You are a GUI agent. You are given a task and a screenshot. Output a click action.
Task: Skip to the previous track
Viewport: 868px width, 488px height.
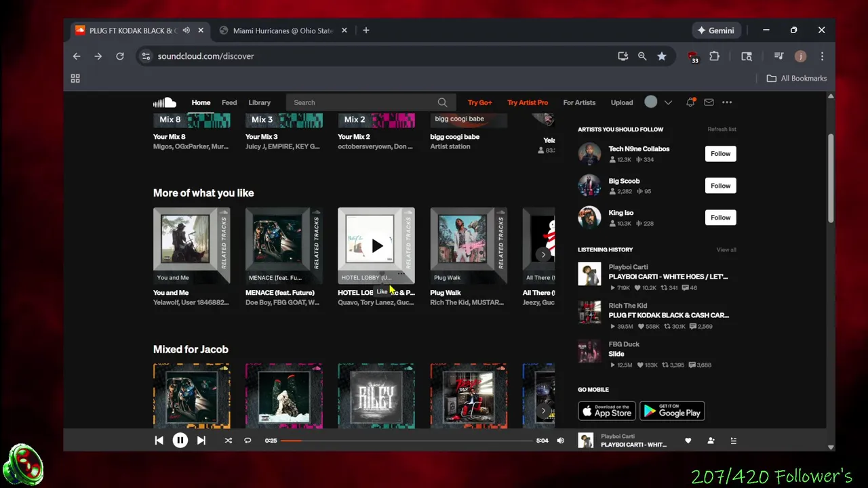click(x=159, y=441)
